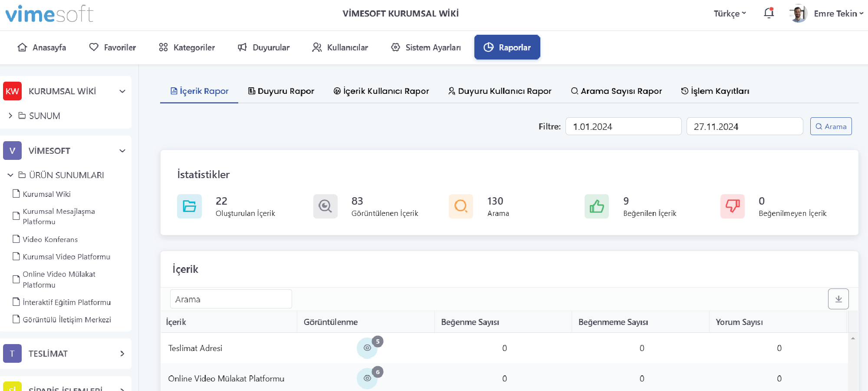
Task: Click the V workspace badge for VİMESOFT
Action: [x=12, y=151]
